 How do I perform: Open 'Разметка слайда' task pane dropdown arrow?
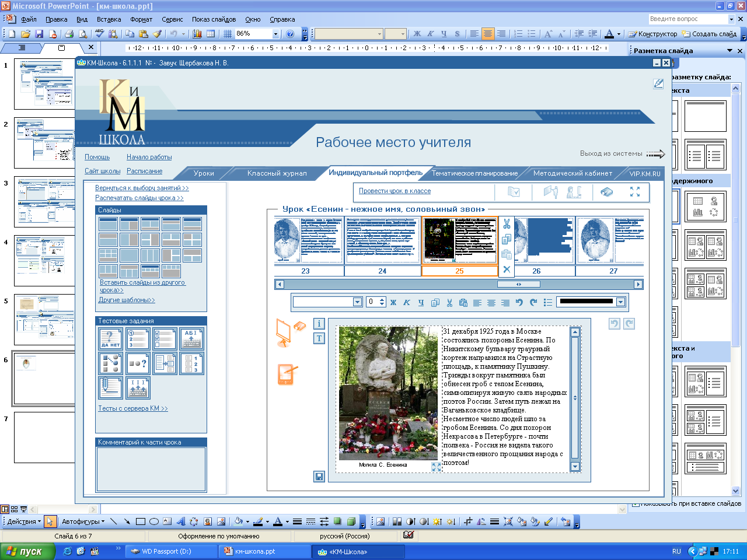click(x=729, y=51)
